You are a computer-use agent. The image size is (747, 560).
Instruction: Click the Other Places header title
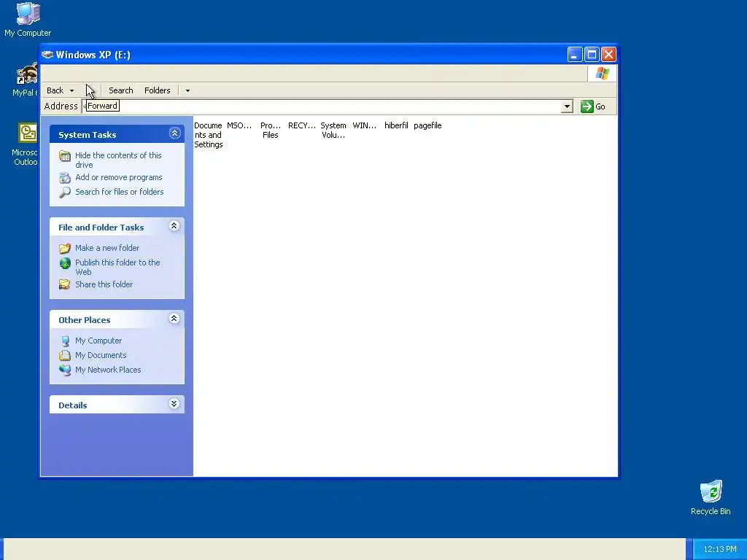(85, 321)
